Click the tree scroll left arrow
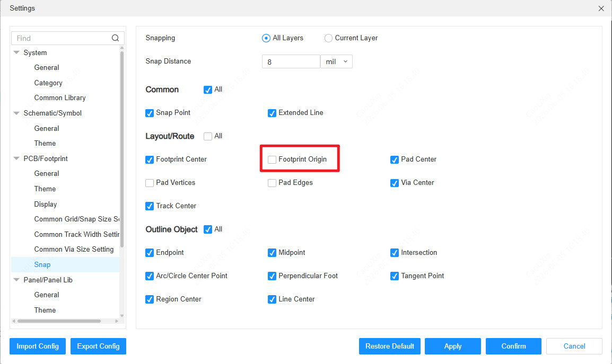The image size is (612, 364). [x=14, y=321]
